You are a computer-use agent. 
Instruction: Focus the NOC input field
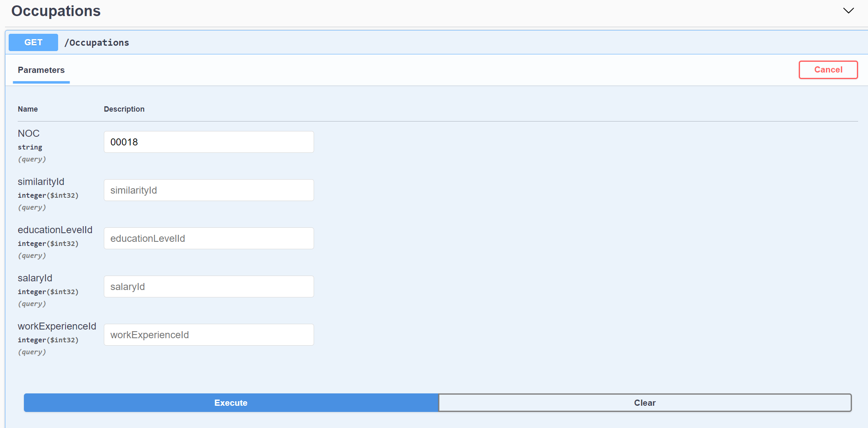pyautogui.click(x=209, y=142)
